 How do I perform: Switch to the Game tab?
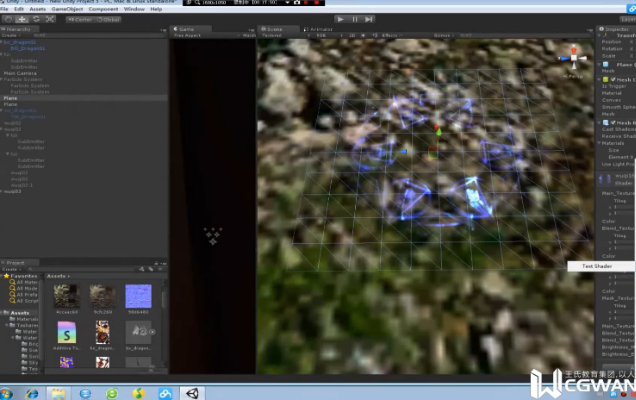(x=184, y=30)
